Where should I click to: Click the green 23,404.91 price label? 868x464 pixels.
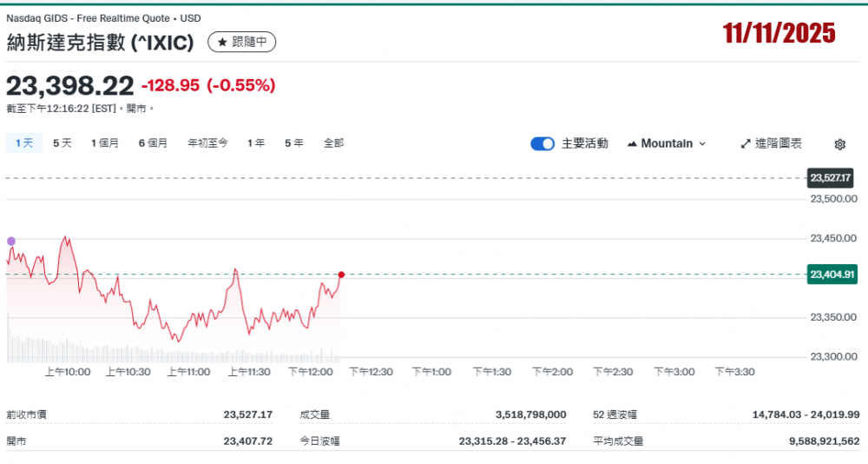tap(832, 275)
